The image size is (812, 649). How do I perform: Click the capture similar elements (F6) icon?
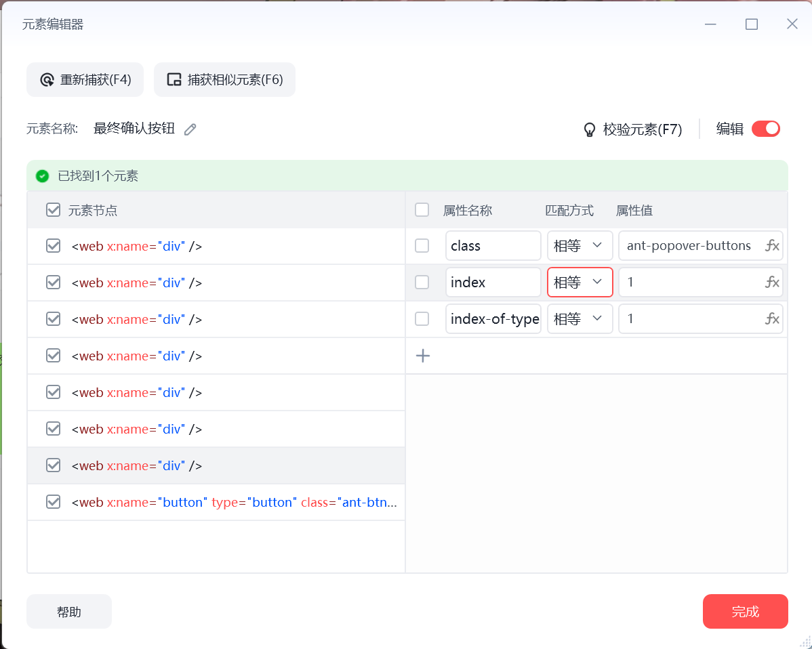(174, 80)
